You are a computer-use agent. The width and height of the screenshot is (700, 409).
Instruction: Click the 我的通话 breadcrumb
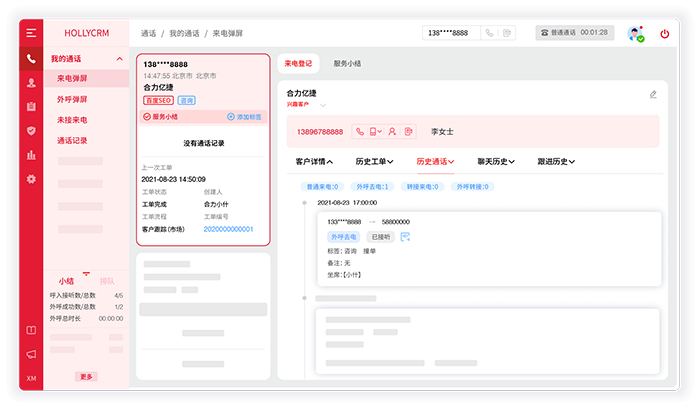(x=184, y=33)
